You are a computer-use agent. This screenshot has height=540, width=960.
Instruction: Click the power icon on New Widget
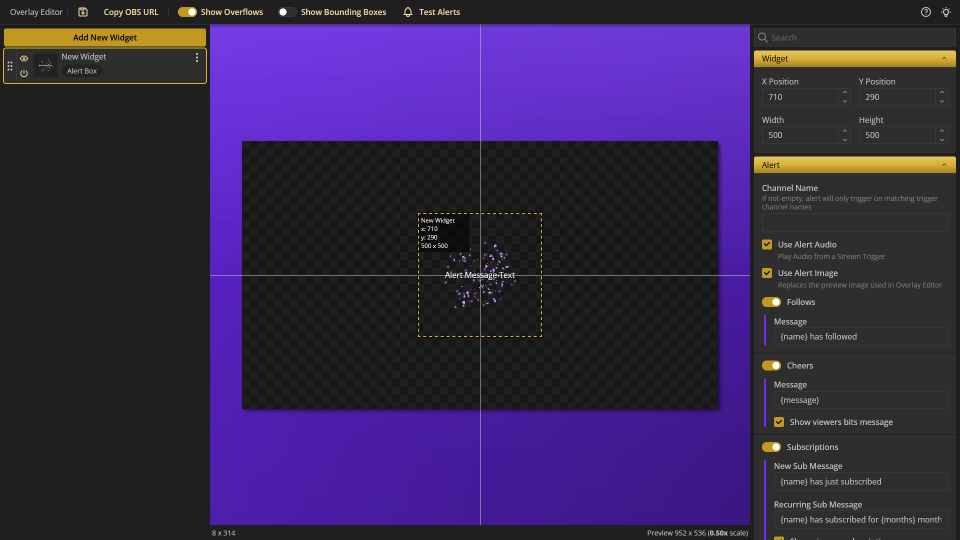pyautogui.click(x=24, y=73)
